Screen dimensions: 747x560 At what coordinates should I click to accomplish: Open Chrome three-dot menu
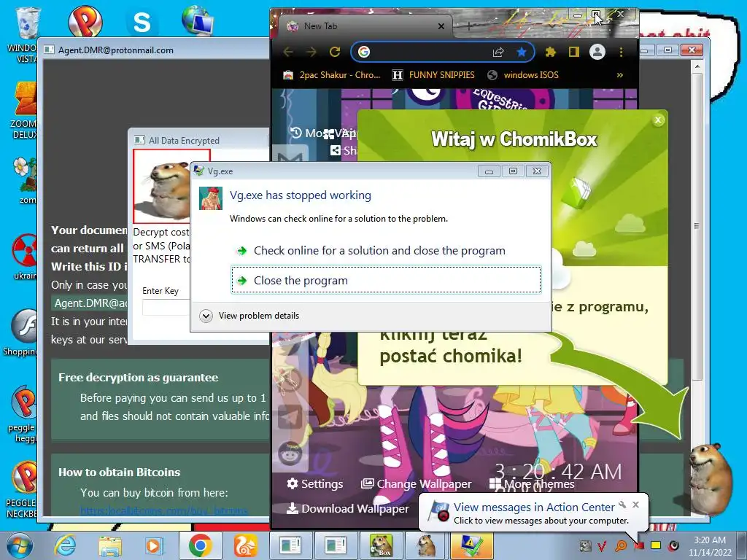coord(621,52)
